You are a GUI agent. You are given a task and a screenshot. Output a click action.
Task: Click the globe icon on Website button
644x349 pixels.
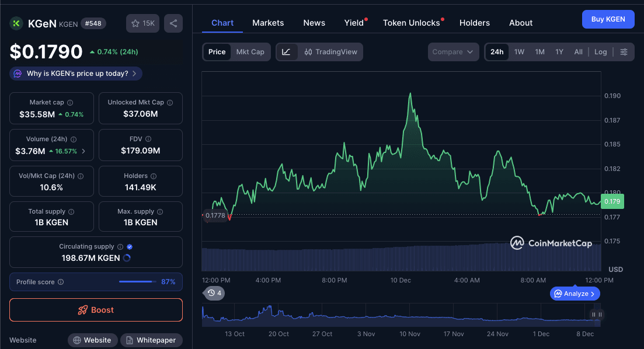76,340
